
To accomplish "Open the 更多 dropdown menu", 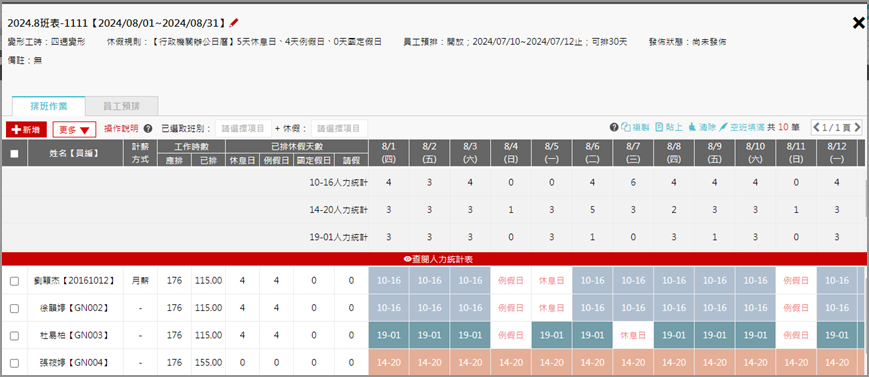I will tap(74, 130).
